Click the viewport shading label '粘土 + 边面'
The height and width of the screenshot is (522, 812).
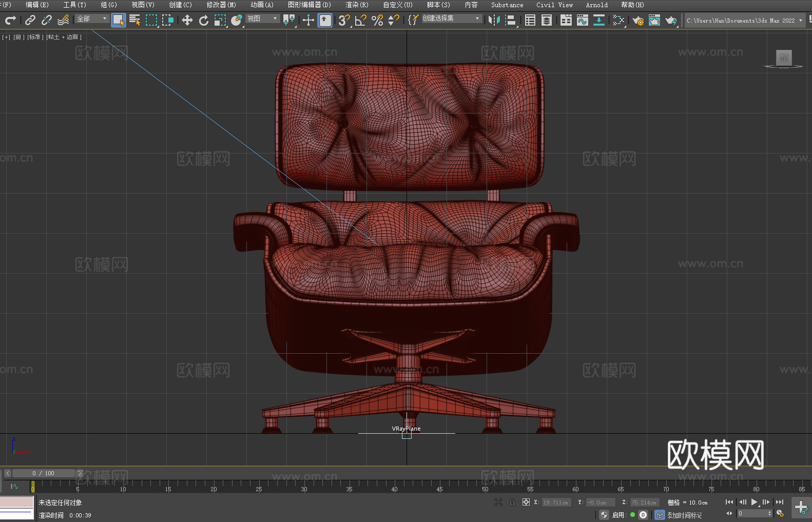64,37
